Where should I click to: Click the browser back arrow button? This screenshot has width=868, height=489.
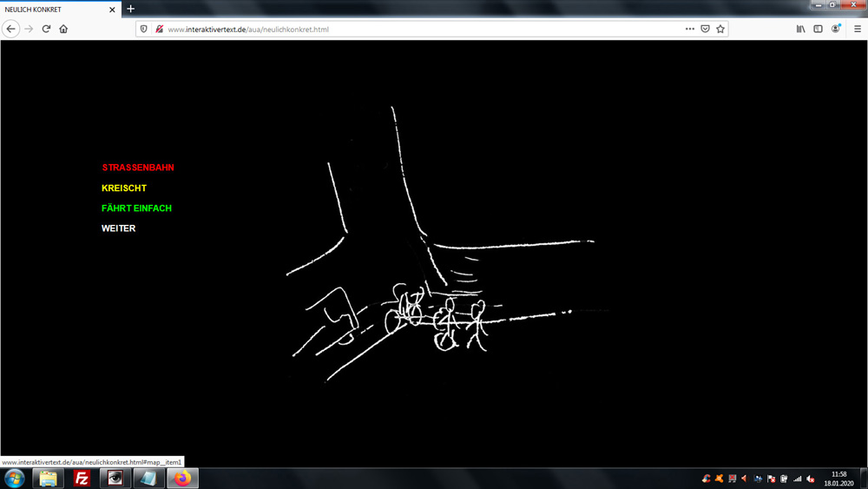tap(11, 29)
